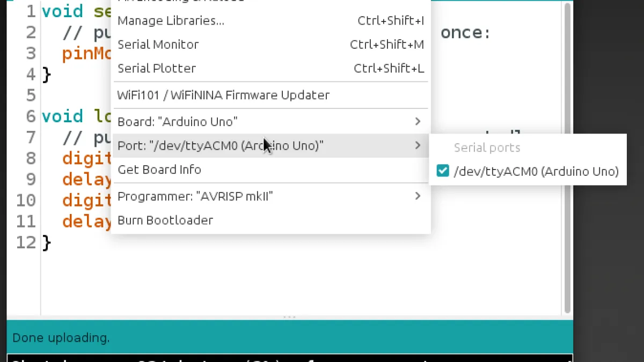
Task: Open the Serial Monitor menu entry
Action: 270,45
